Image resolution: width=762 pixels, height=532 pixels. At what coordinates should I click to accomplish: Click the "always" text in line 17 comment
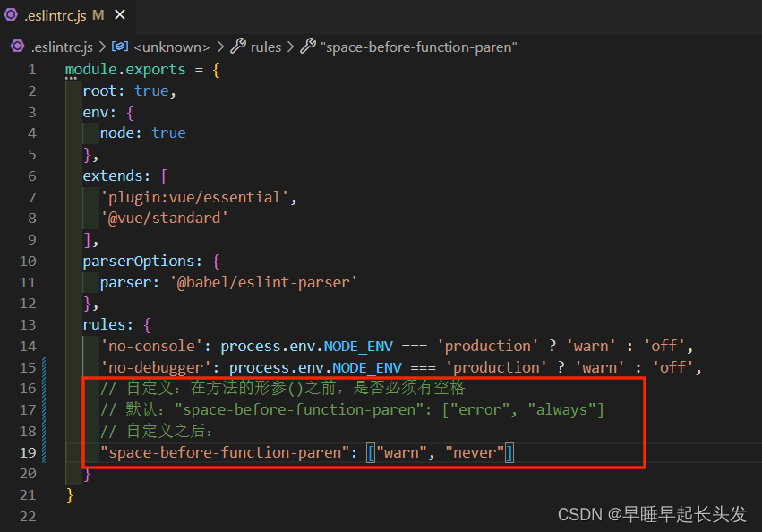[561, 410]
